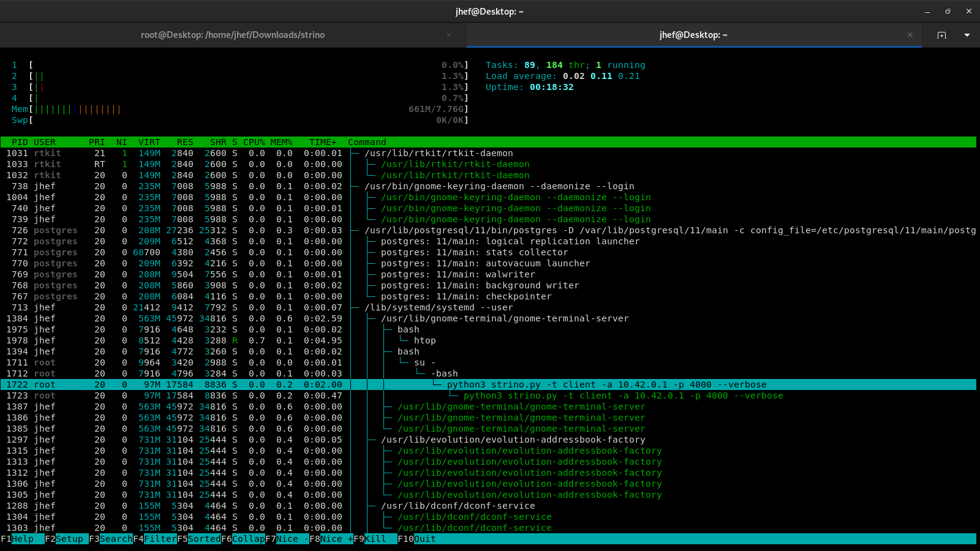
Task: Select postgres autovacuum launcher row
Action: click(x=488, y=263)
